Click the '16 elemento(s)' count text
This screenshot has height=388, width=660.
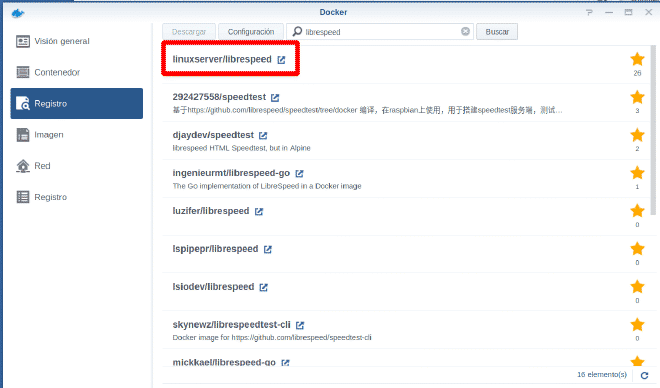pos(602,375)
